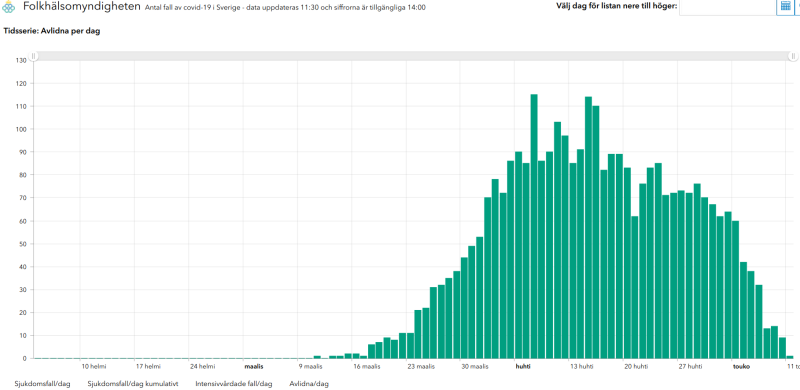This screenshot has width=800, height=390.
Task: Click the '16 maalis' axis label
Action: pyautogui.click(x=367, y=367)
